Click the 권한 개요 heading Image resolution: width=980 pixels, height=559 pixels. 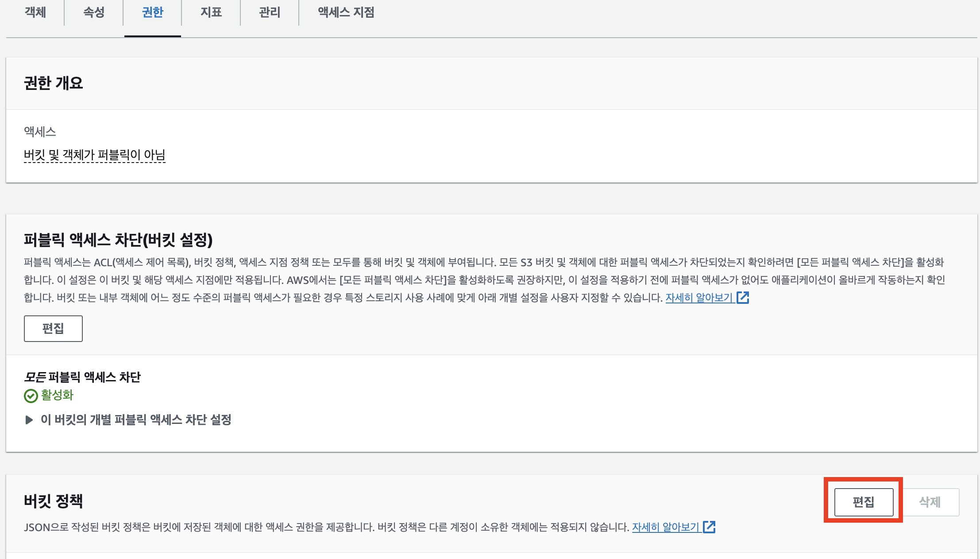coord(54,83)
